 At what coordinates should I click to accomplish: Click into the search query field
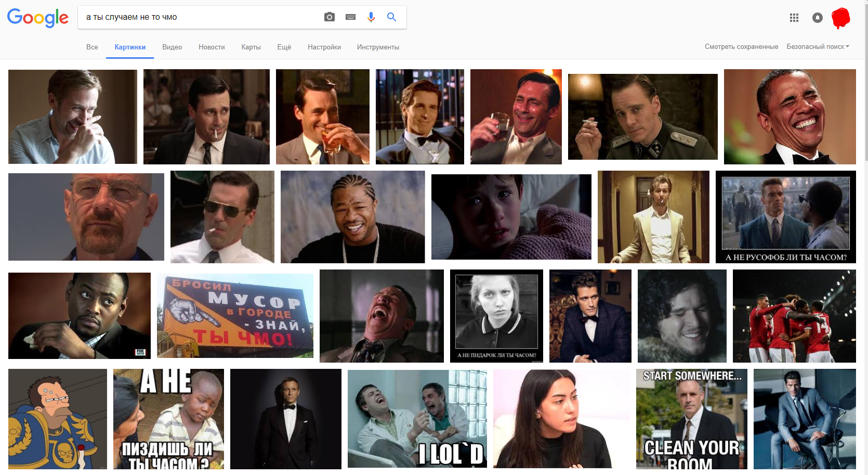point(201,17)
